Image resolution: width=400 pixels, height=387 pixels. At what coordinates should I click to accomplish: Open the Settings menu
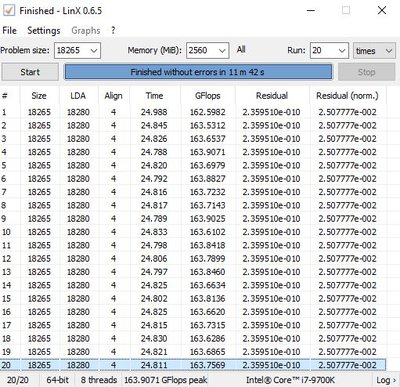(44, 31)
